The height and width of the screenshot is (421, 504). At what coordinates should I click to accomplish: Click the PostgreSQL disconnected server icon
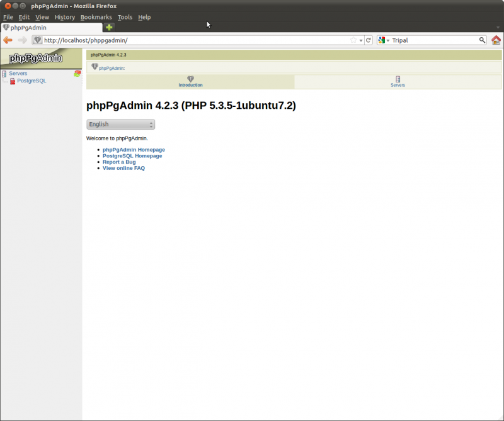point(13,81)
